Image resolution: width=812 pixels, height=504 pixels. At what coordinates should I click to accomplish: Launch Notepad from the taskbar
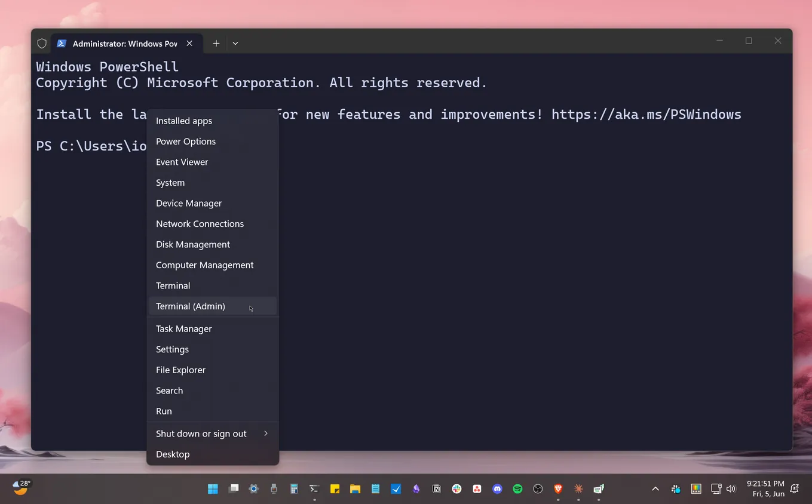[375, 489]
